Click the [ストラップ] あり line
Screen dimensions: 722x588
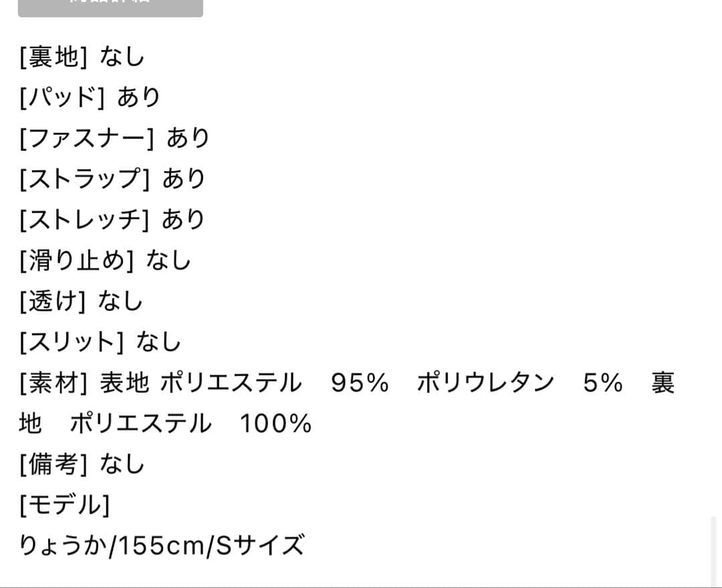[x=112, y=179]
